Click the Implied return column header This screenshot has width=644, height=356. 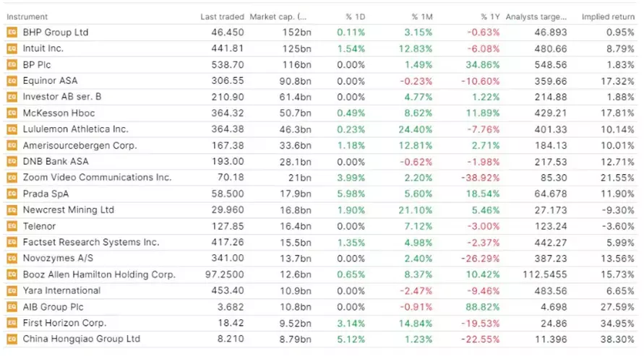[x=609, y=17]
